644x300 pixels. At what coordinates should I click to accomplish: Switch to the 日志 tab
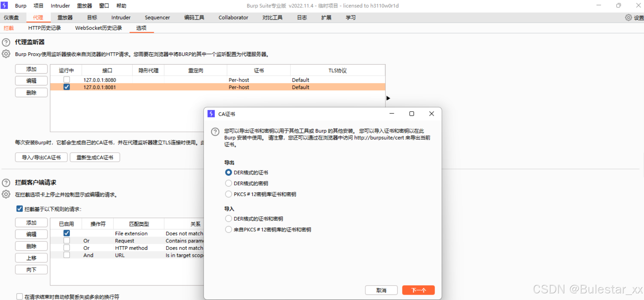click(302, 18)
